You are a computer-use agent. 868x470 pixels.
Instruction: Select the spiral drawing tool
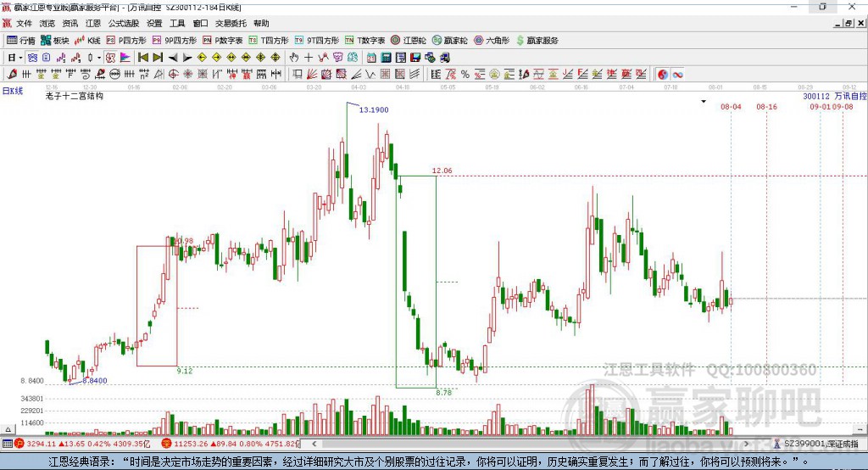[x=86, y=75]
